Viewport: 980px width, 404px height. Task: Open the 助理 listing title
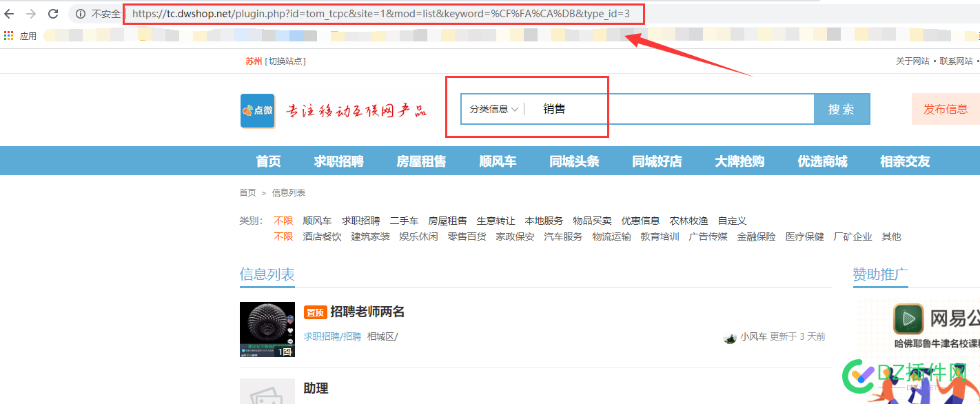coord(316,388)
